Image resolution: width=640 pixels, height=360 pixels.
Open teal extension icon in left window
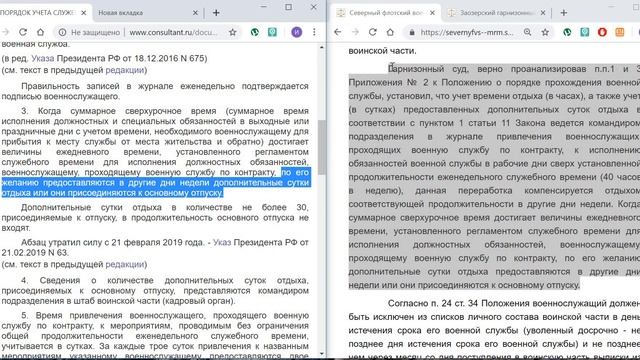tap(272, 32)
